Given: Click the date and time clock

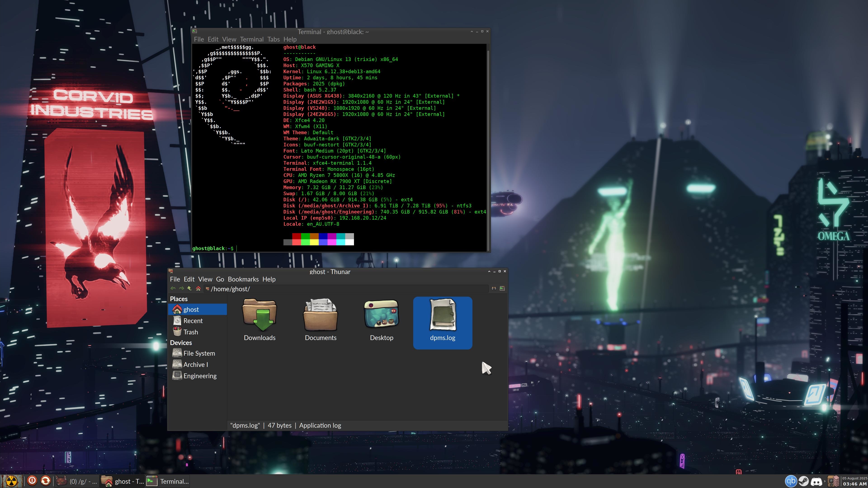Looking at the screenshot, I should [x=854, y=481].
